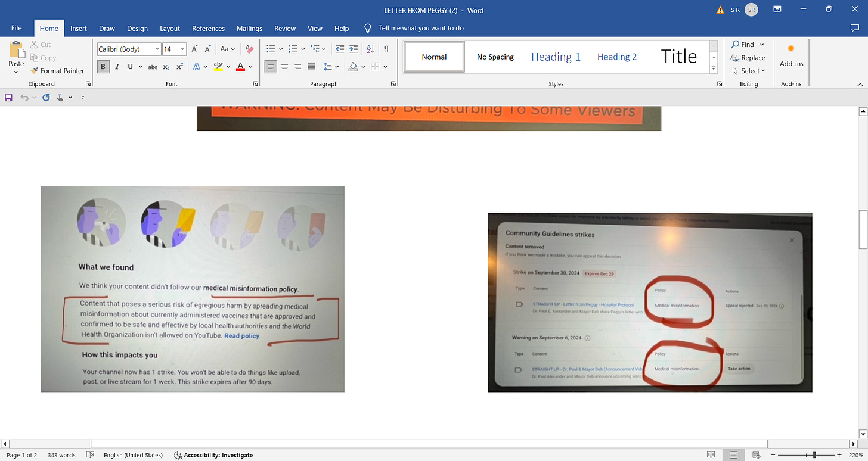Open the highlight color dropdown arrow
Screen dimensions: 868x461
(x=228, y=67)
